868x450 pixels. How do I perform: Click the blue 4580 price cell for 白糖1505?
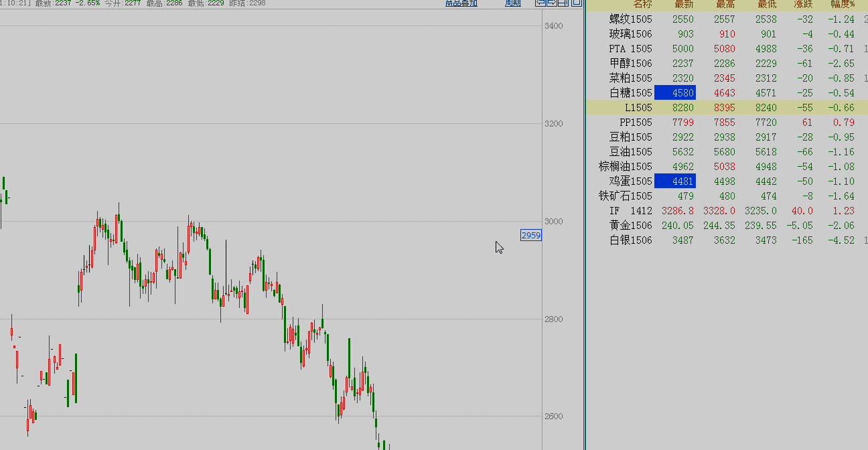(x=675, y=93)
